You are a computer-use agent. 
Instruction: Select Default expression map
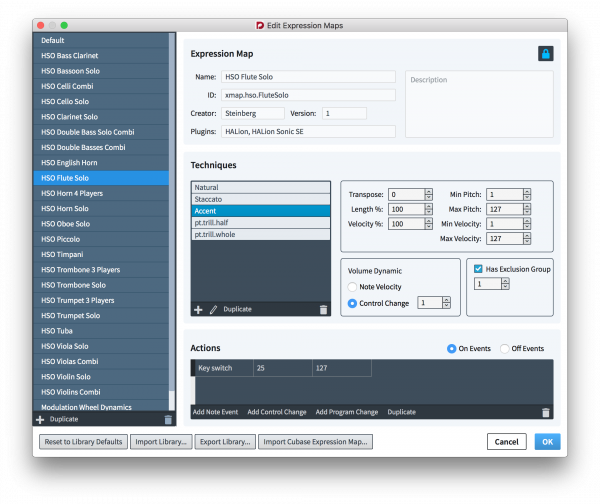[x=101, y=41]
